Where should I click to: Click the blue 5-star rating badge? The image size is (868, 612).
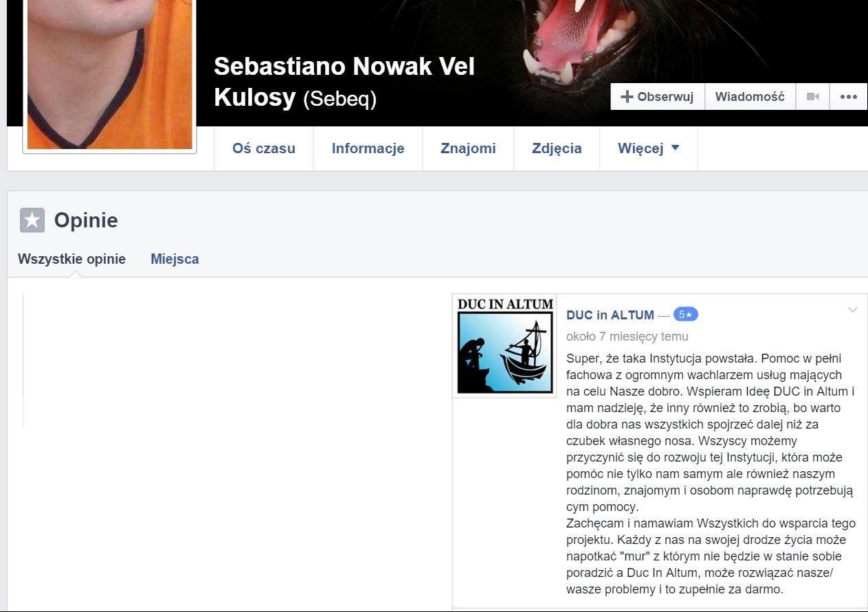(686, 315)
